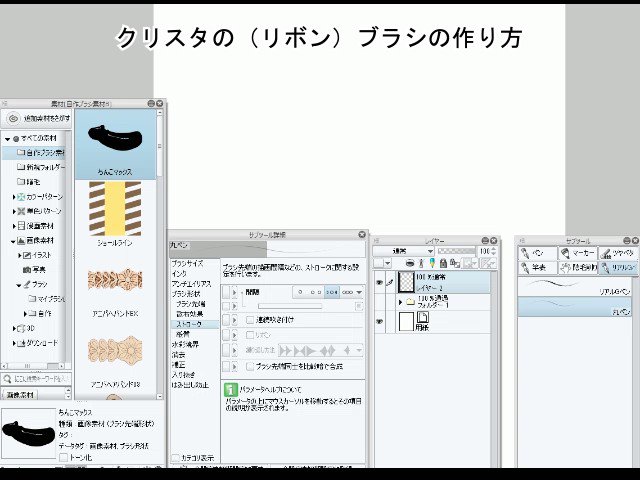
Task: Toggle visibility of レイヤー 2
Action: [x=379, y=282]
